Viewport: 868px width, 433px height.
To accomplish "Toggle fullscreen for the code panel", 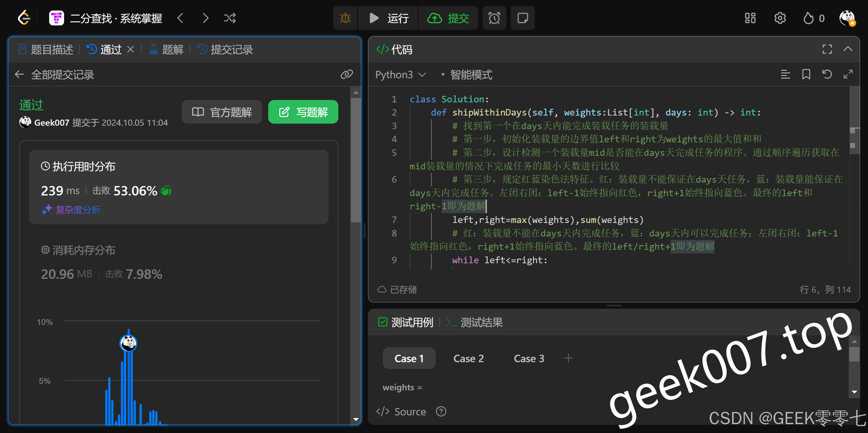I will (827, 49).
